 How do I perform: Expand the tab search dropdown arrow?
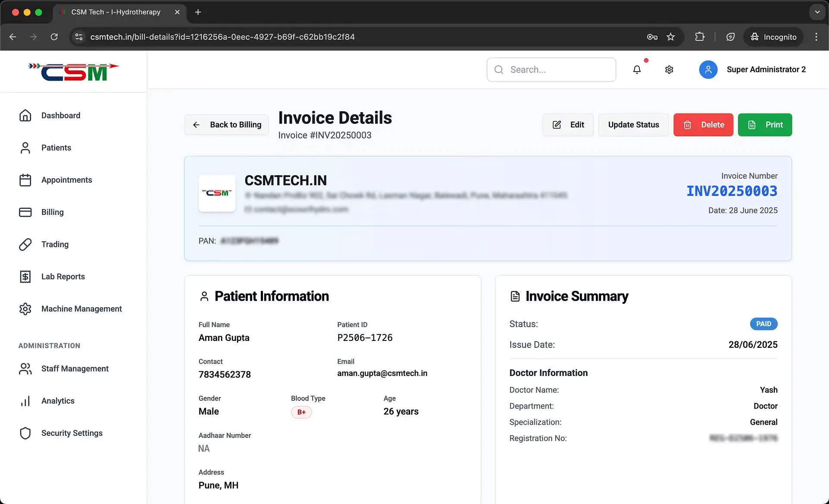click(x=817, y=12)
